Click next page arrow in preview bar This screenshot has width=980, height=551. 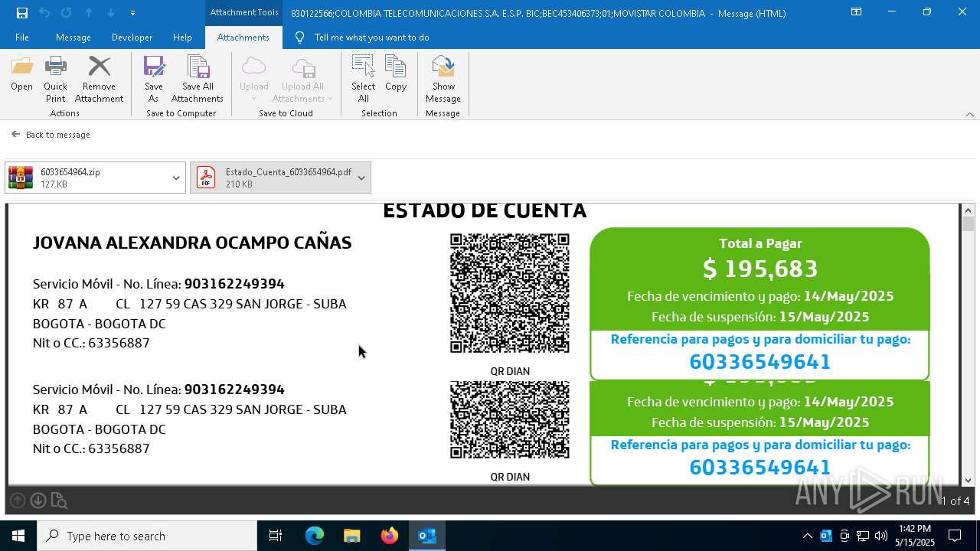(38, 500)
